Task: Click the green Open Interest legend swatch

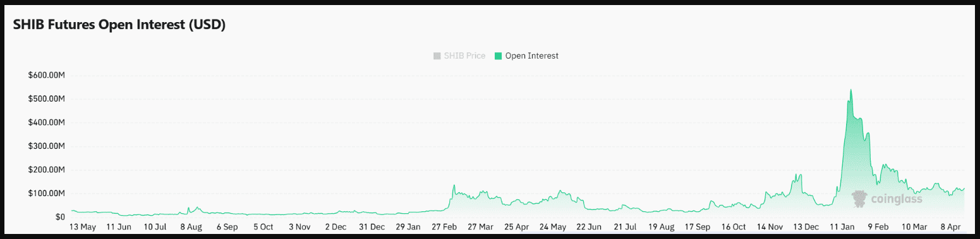Action: pyautogui.click(x=498, y=55)
